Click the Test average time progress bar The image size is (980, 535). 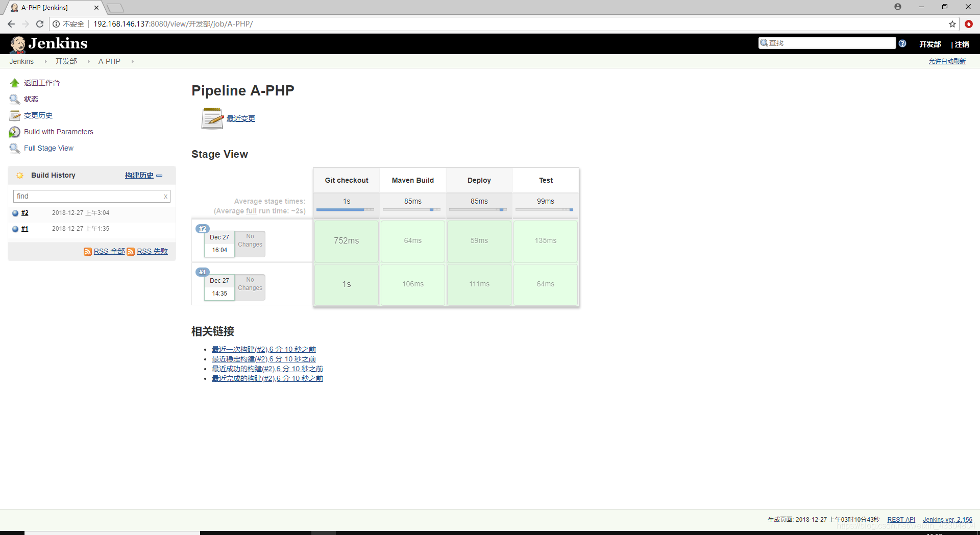(544, 210)
